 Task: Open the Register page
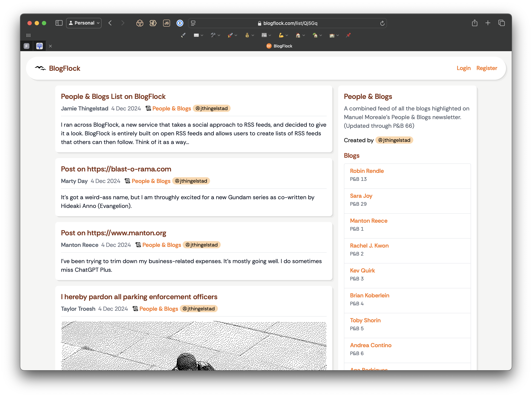pos(487,68)
